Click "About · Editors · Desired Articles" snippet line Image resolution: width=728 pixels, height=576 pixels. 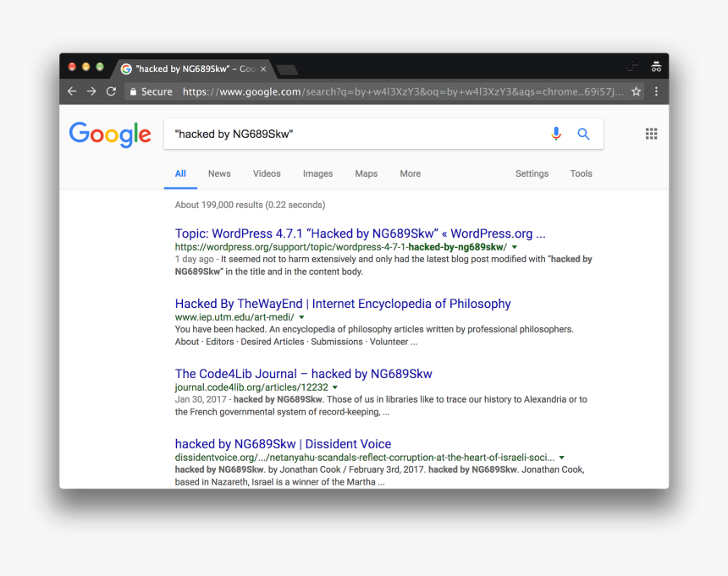[295, 342]
